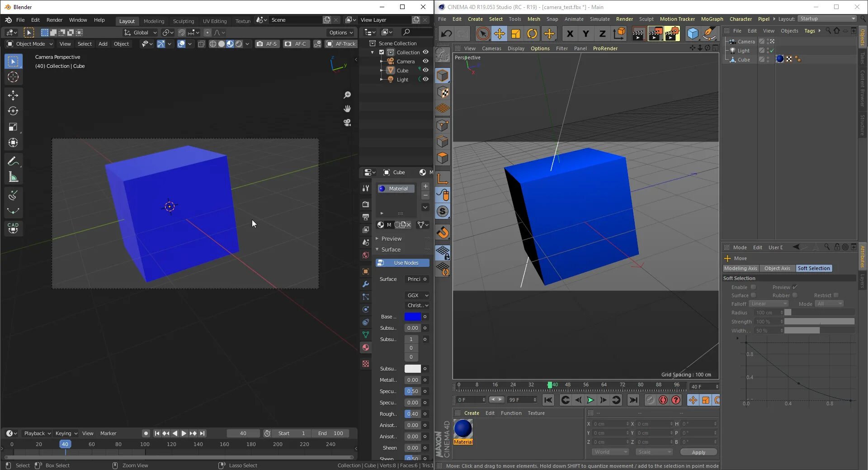Click the Roughness 0.40 slider in Blender
The height and width of the screenshot is (470, 868).
412,414
